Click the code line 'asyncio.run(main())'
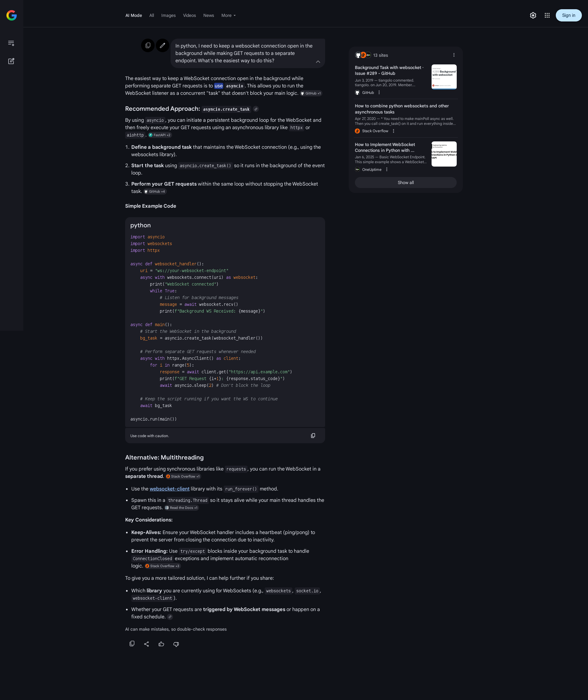The image size is (588, 700). [153, 419]
